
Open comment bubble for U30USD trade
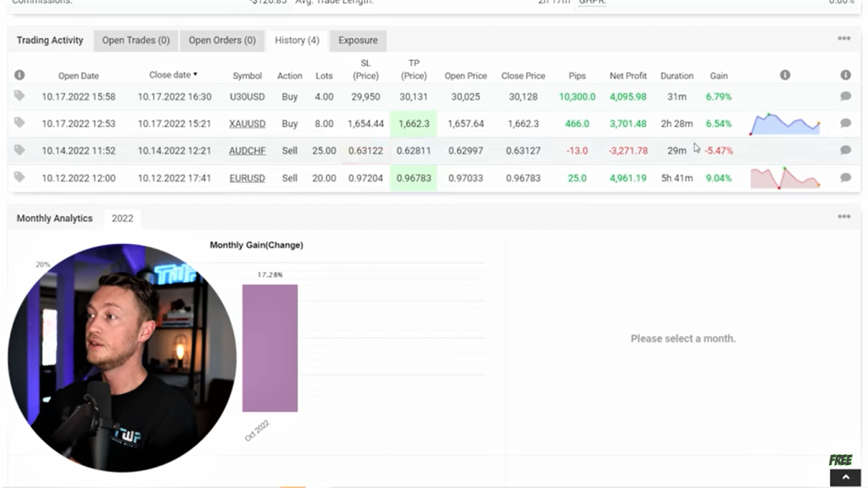(845, 97)
